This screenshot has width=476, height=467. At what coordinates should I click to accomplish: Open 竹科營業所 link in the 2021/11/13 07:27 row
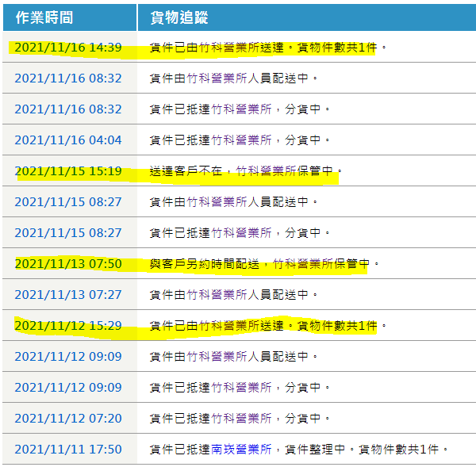pos(217,295)
